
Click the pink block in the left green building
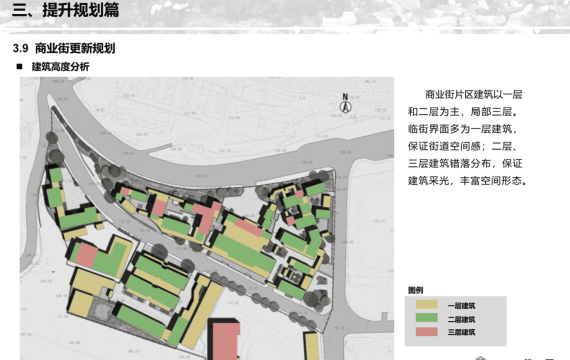[x=86, y=255]
